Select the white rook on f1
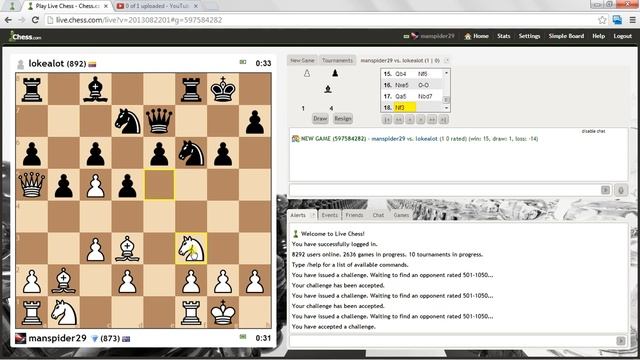Screen dimensions: 640x360 [191, 312]
